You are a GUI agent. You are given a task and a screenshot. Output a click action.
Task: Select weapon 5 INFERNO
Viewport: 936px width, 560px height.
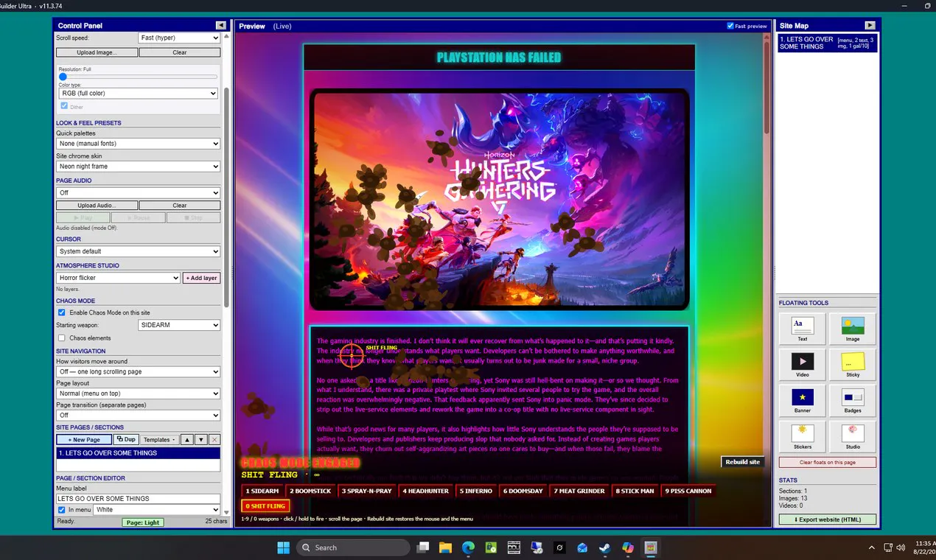pos(476,491)
